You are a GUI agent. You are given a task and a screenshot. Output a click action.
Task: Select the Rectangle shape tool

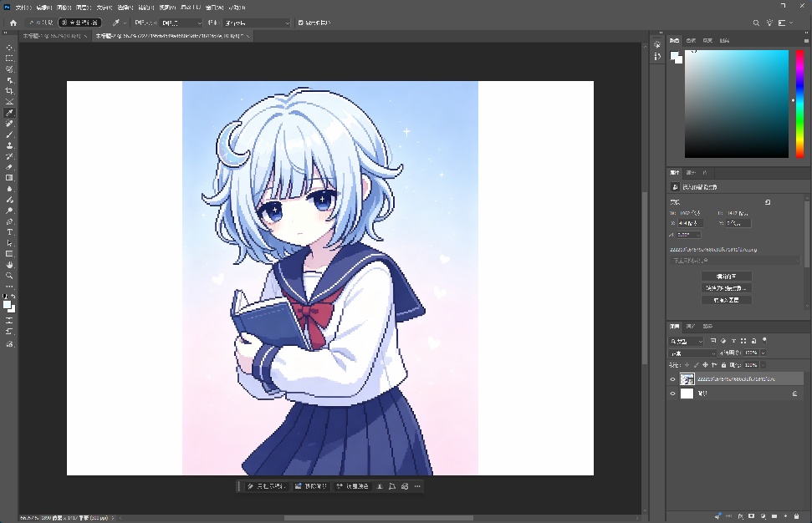click(x=9, y=254)
